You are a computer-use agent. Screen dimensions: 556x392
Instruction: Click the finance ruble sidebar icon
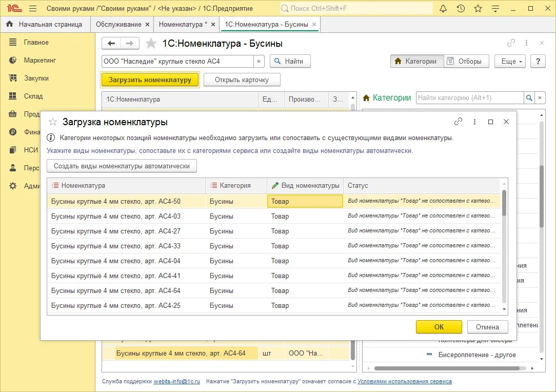click(x=13, y=132)
